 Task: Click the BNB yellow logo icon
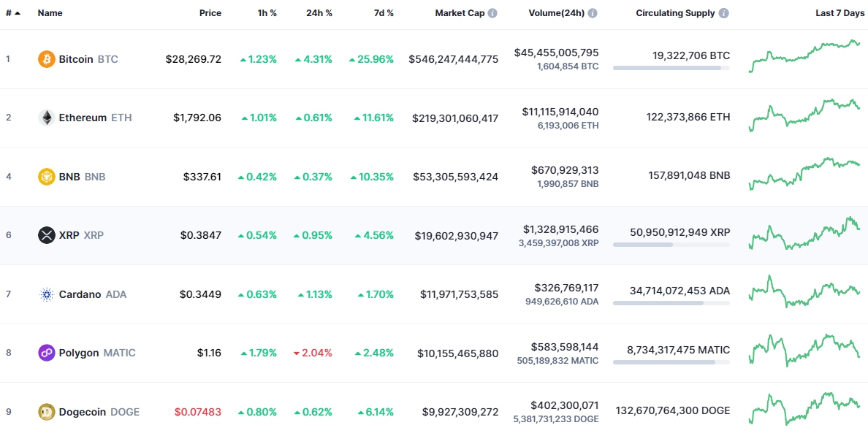tap(47, 177)
